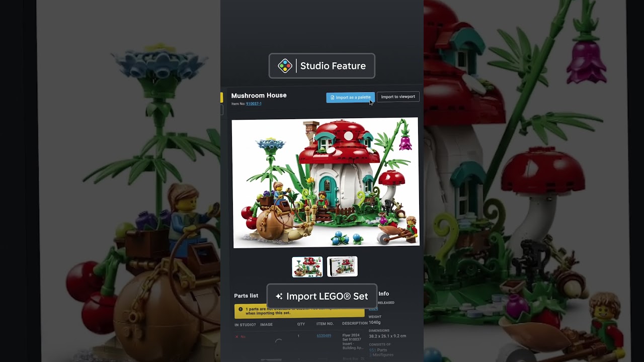Open item number 910037-1 link
Screen dimensions: 644x362
pos(254,104)
